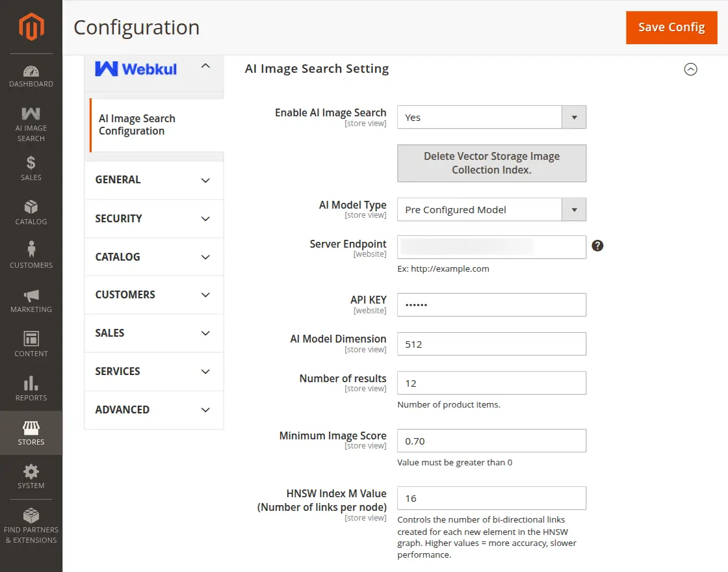This screenshot has height=572, width=728.
Task: Open the Reports section in sidebar
Action: pos(31,387)
